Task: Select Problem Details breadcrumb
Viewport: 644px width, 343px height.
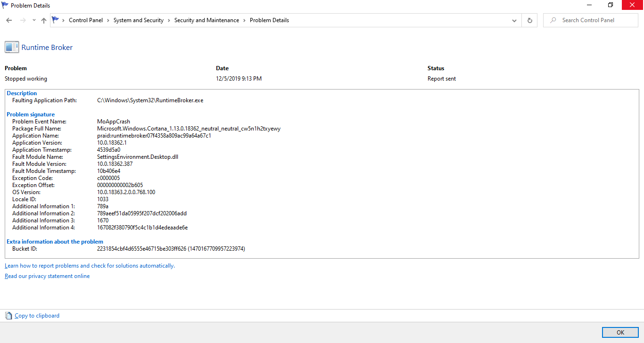Action: pos(269,20)
